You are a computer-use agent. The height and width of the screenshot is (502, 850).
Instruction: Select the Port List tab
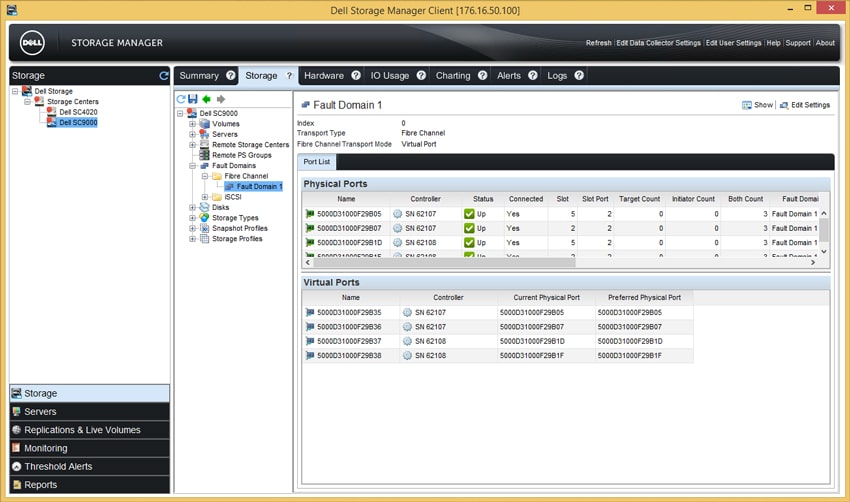[317, 162]
